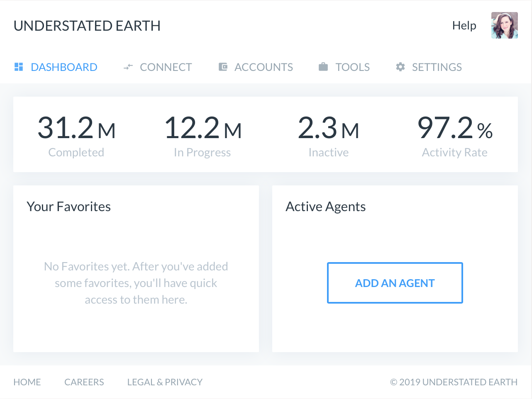Screen dimensions: 532x399
Task: Click the No Favorites yet message
Action: pyautogui.click(x=136, y=283)
